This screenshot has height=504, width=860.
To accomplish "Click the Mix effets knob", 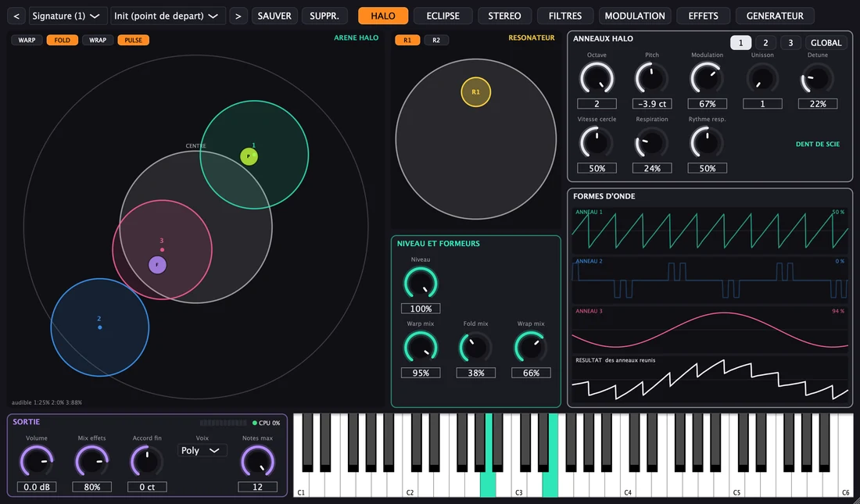I will (x=91, y=462).
